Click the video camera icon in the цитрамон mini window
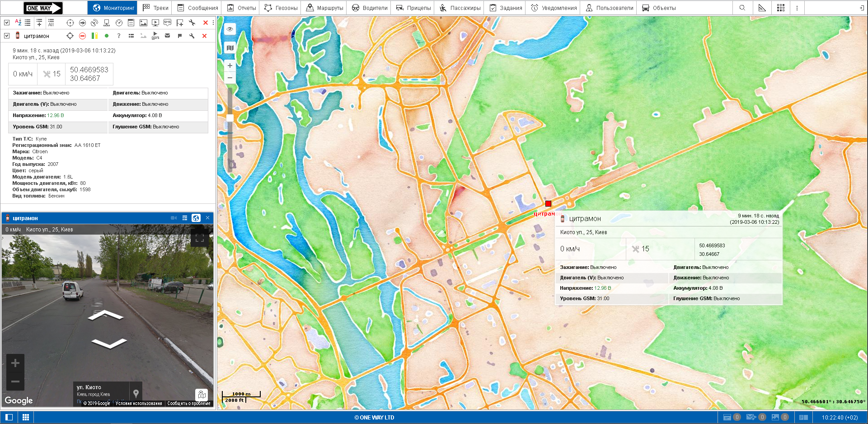The height and width of the screenshot is (424, 868). click(x=174, y=218)
